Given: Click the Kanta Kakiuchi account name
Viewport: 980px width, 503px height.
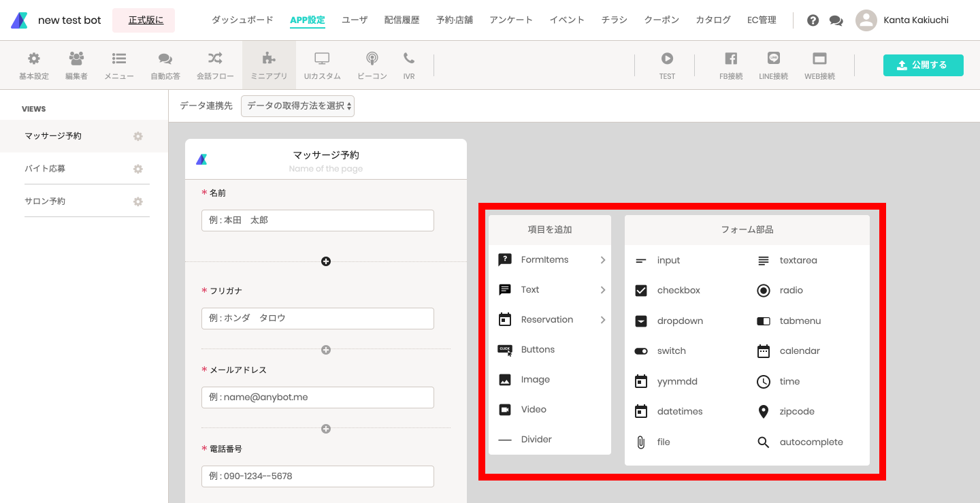Looking at the screenshot, I should click(x=915, y=20).
